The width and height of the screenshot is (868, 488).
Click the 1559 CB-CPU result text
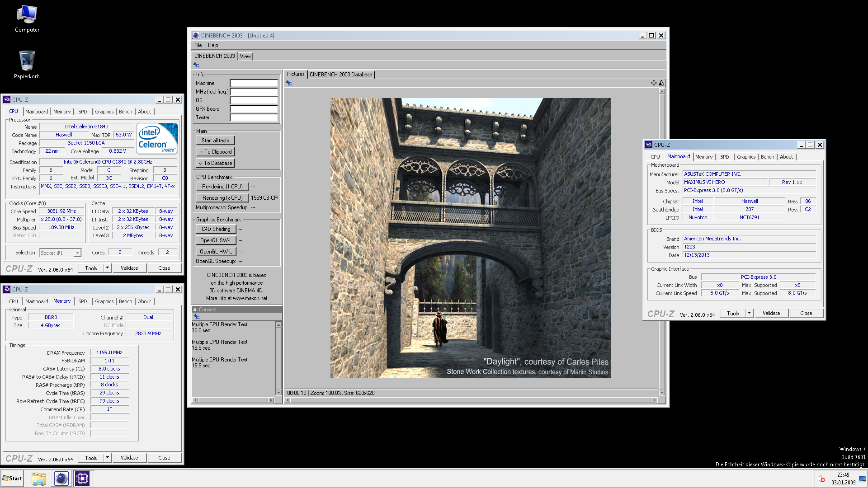click(x=264, y=198)
